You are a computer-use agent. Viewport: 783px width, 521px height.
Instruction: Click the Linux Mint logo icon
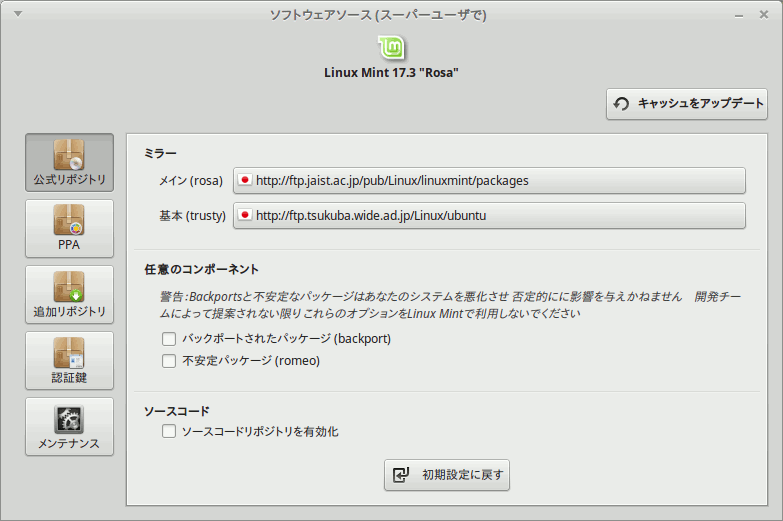(x=391, y=48)
